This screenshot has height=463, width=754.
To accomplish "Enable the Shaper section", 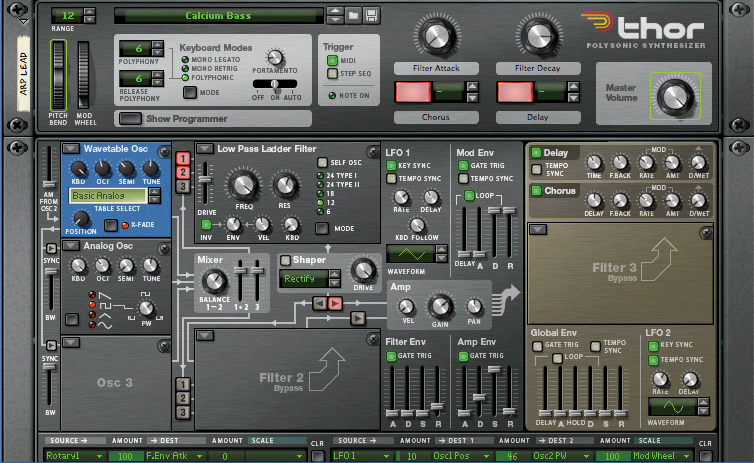I will coord(286,260).
